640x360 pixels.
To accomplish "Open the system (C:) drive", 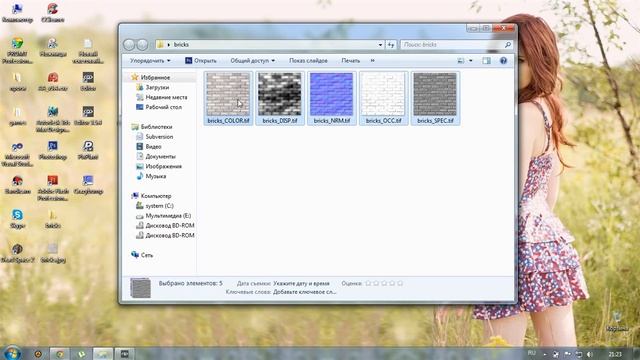I will coord(159,206).
